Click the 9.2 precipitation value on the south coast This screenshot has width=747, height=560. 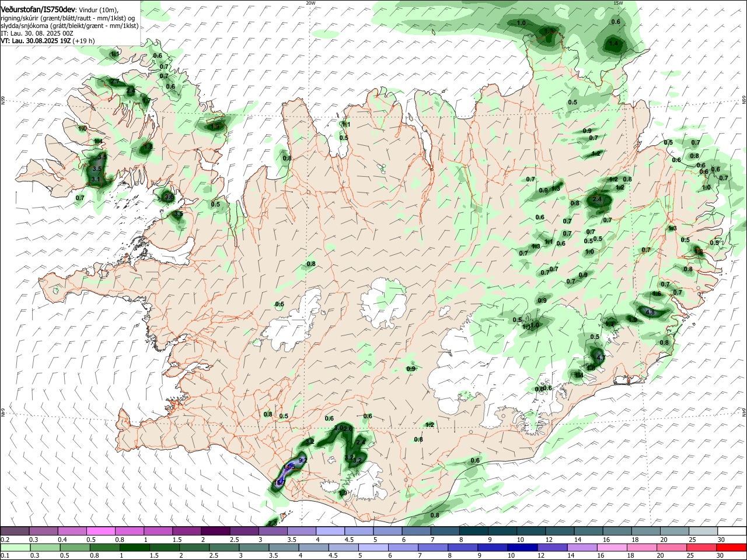[x=302, y=460]
